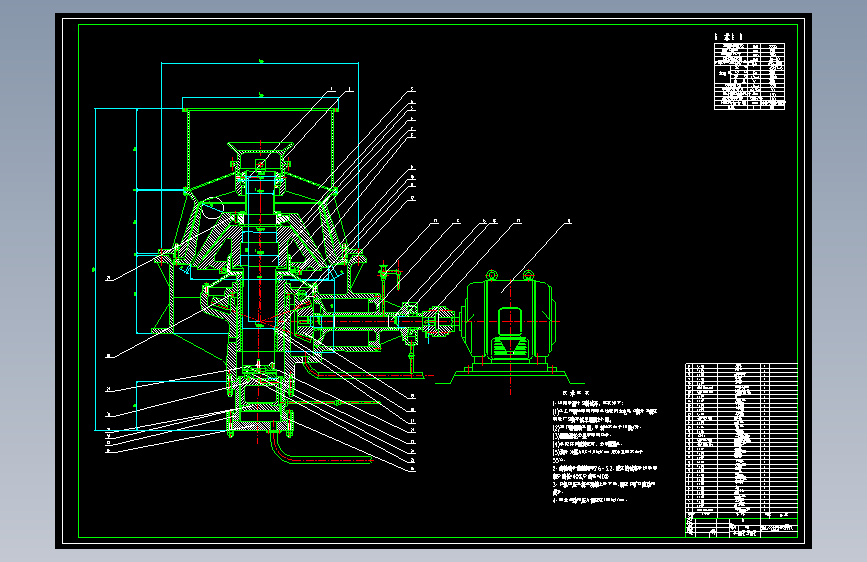
Task: Select the parts list table above title block
Action: coord(741,439)
